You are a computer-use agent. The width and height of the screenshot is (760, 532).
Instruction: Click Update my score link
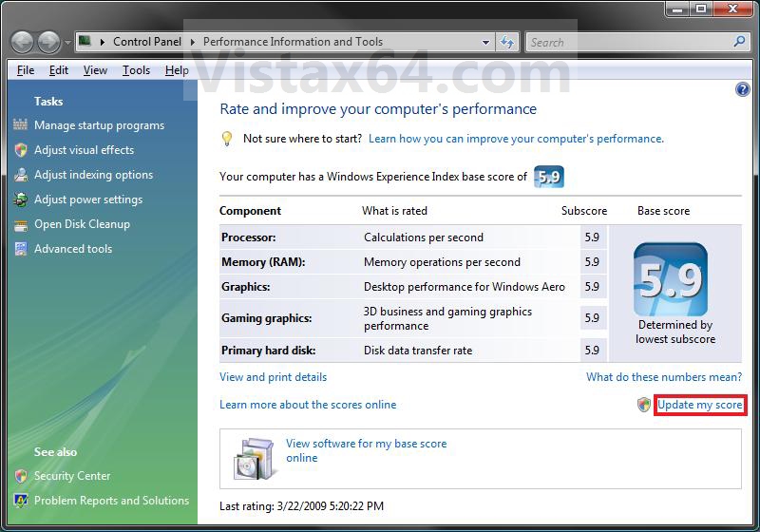[700, 405]
